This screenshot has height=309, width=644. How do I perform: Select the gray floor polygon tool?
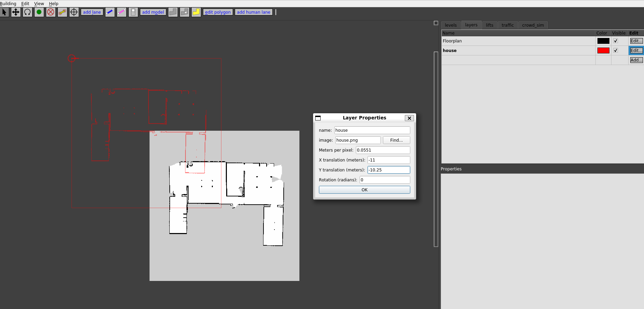point(173,12)
